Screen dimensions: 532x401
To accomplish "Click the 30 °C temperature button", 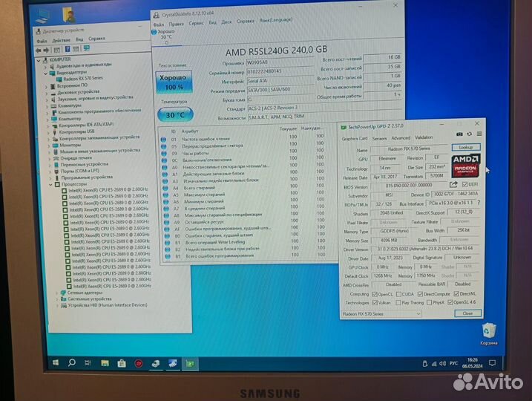I will (x=175, y=115).
